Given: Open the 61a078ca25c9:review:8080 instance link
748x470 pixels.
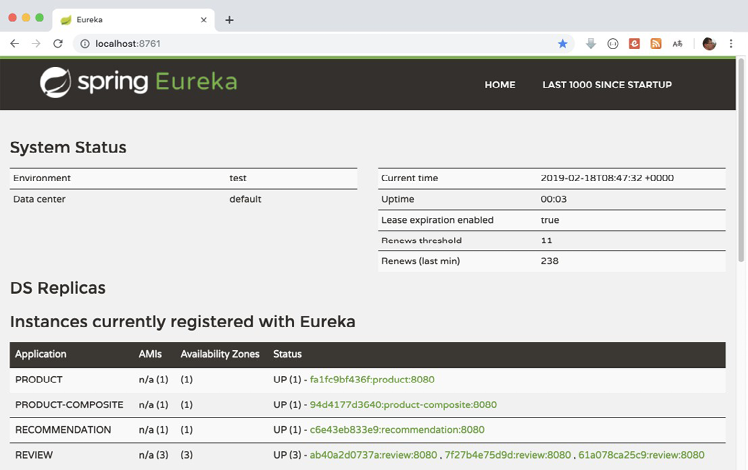Looking at the screenshot, I should 641,455.
